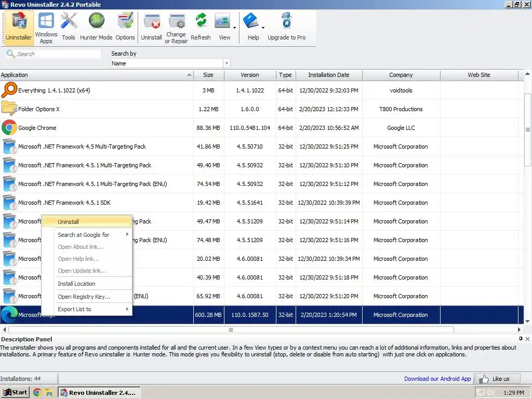Click the Like us thumbs-up icon
This screenshot has height=399, width=532.
(484, 379)
